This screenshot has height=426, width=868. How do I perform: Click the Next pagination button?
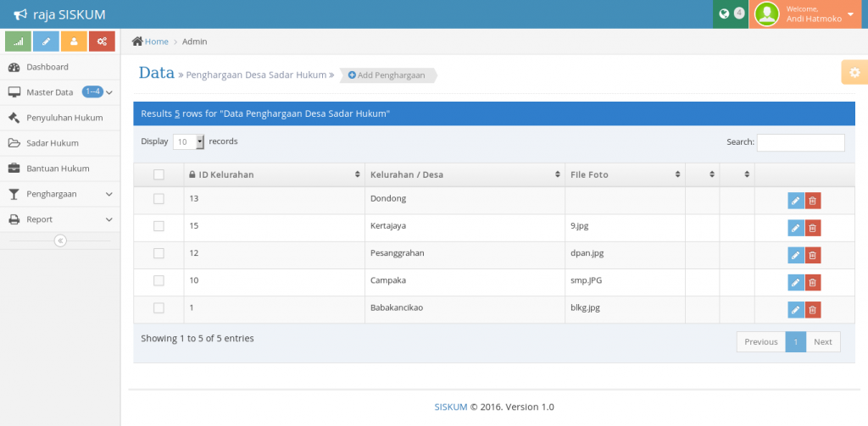point(823,341)
